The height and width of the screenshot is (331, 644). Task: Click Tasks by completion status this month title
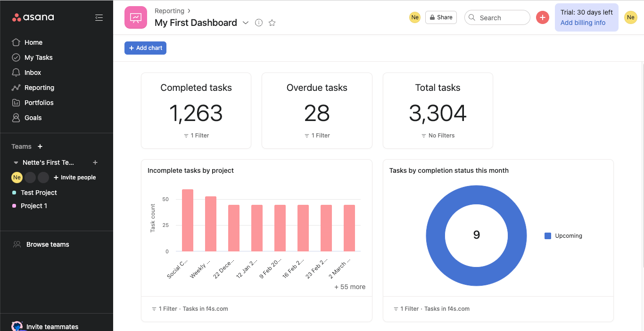[449, 170]
